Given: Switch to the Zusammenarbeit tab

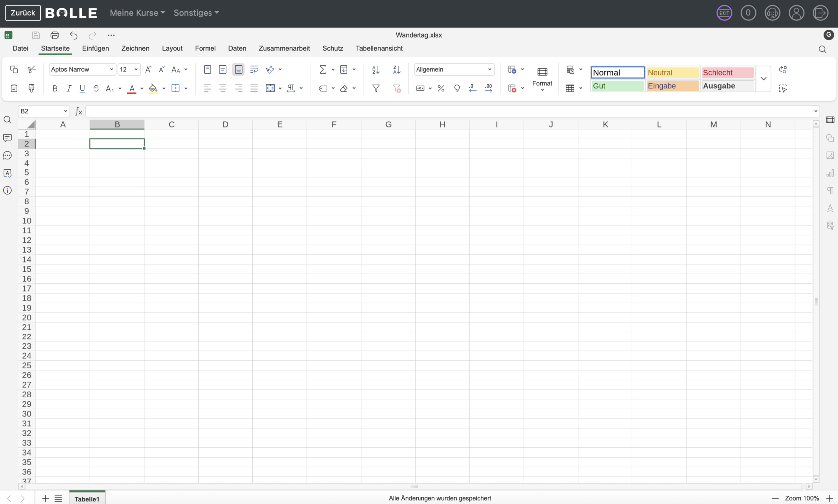Looking at the screenshot, I should click(284, 48).
